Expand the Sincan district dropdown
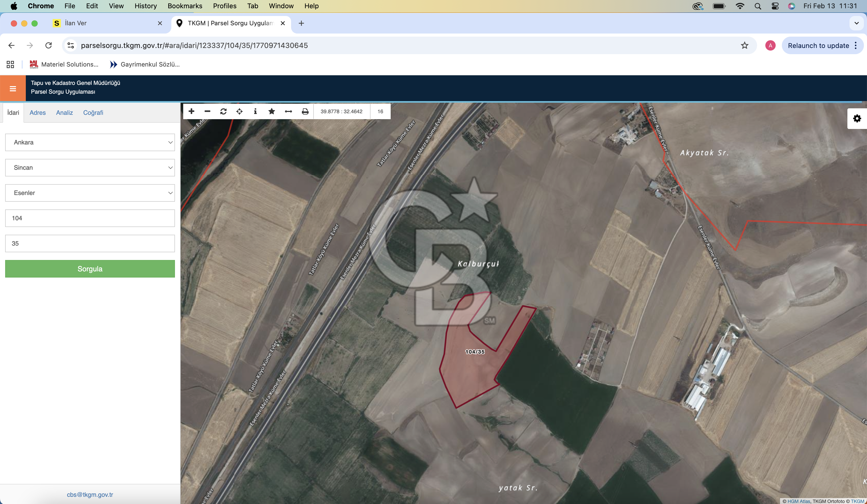Image resolution: width=867 pixels, height=504 pixels. click(90, 168)
